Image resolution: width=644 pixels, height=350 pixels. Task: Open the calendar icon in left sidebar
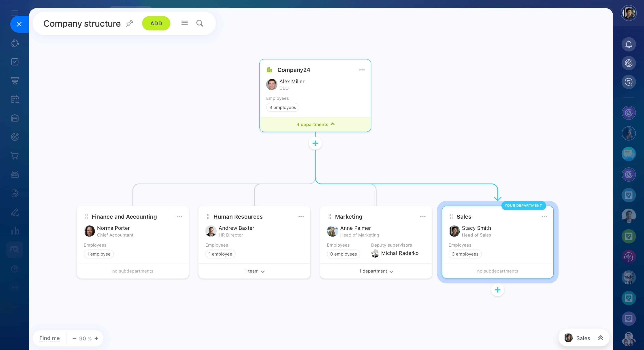coord(15,99)
